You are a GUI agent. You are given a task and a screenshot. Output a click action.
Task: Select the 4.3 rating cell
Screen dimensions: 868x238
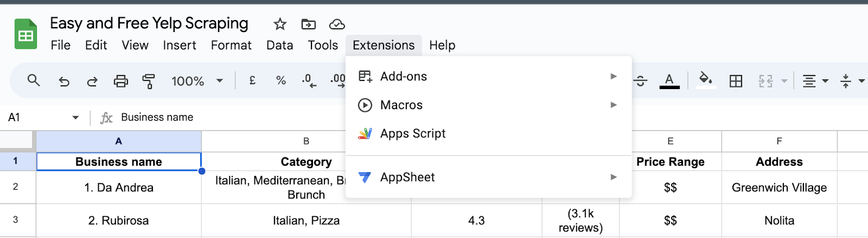click(476, 221)
